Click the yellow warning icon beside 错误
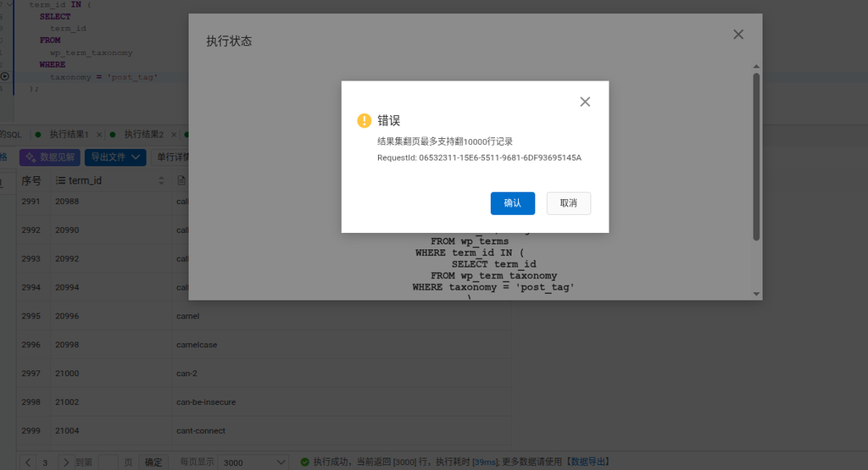Screen dimensions: 868x470 coord(364,120)
